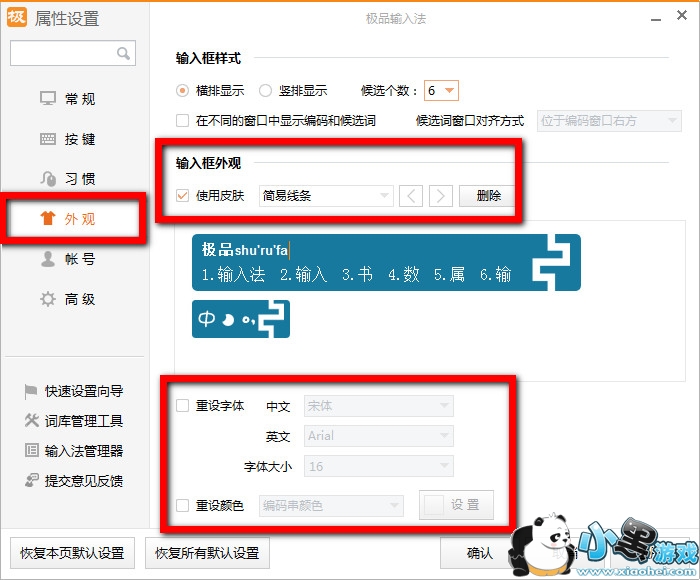Open 输入法管理器 link
The height and width of the screenshot is (580, 700).
point(84,450)
